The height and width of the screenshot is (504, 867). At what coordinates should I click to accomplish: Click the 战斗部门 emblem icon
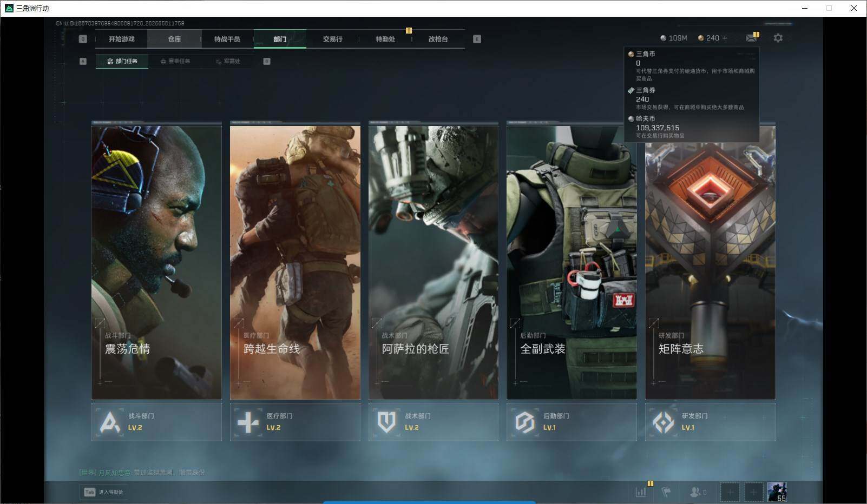tap(110, 422)
